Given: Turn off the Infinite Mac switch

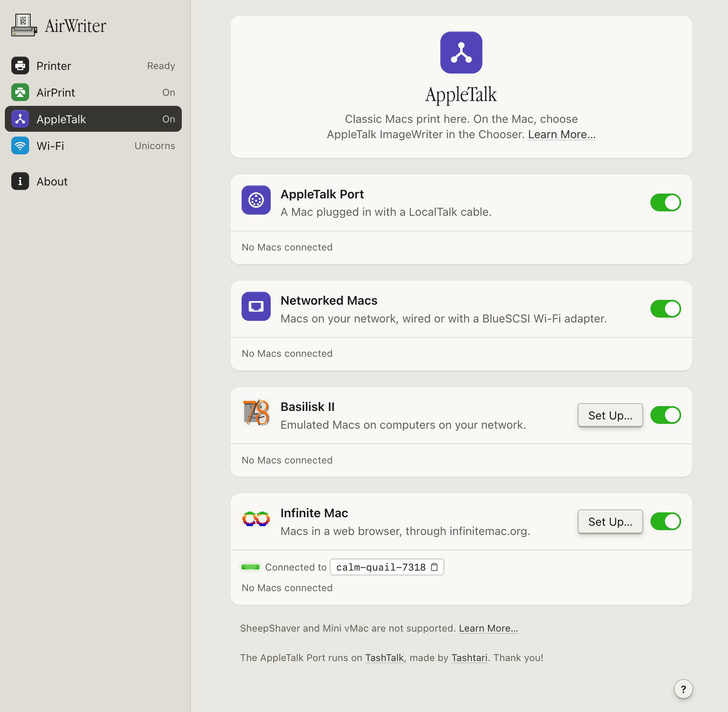Looking at the screenshot, I should pos(665,521).
